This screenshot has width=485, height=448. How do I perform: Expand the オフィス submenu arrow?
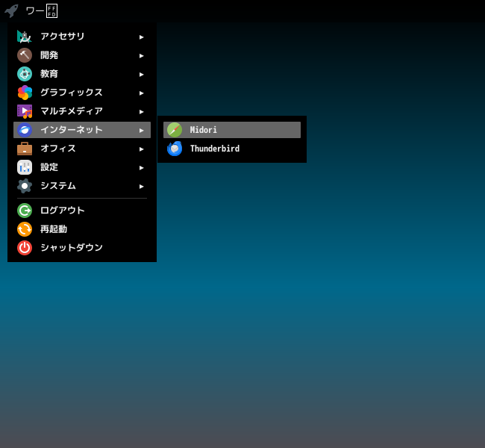coord(141,149)
